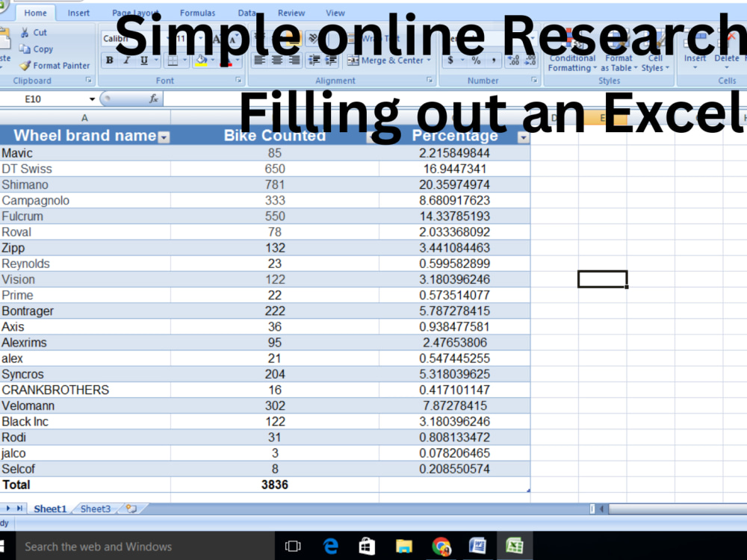Click the Excel taskbar icon
The image size is (747, 560).
pos(515,547)
